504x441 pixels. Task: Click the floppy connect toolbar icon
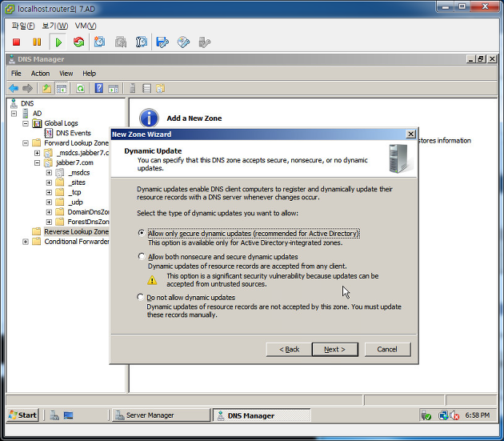162,42
